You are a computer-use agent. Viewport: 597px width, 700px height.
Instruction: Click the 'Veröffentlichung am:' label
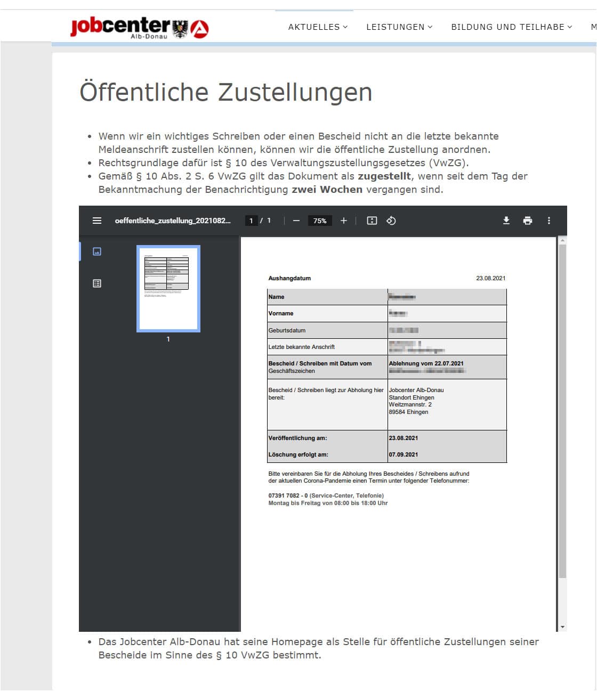pos(297,438)
